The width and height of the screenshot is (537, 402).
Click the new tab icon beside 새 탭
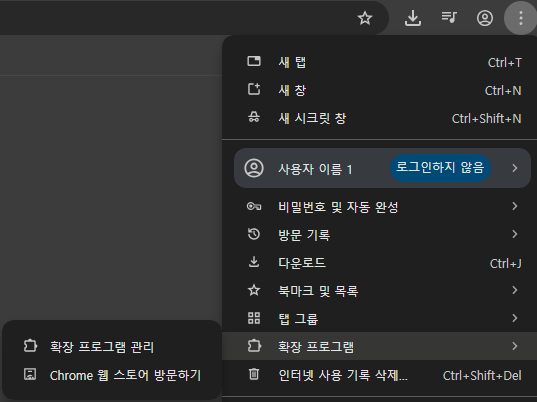click(x=254, y=61)
